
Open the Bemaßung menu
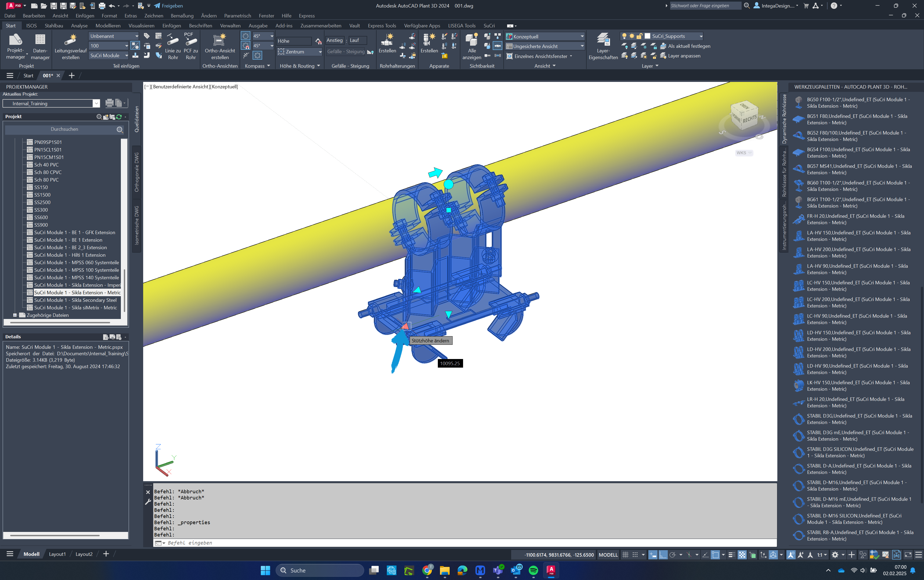tap(182, 16)
